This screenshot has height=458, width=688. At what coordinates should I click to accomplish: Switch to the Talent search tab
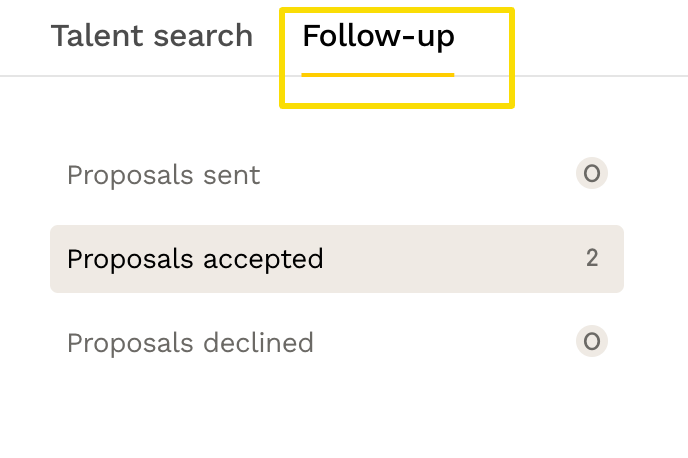[151, 37]
